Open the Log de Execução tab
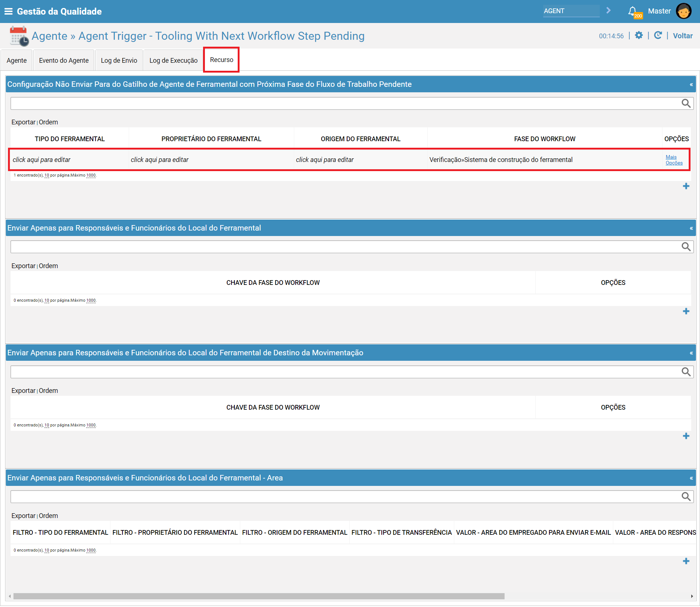Screen dimensions: 700x607 point(173,60)
